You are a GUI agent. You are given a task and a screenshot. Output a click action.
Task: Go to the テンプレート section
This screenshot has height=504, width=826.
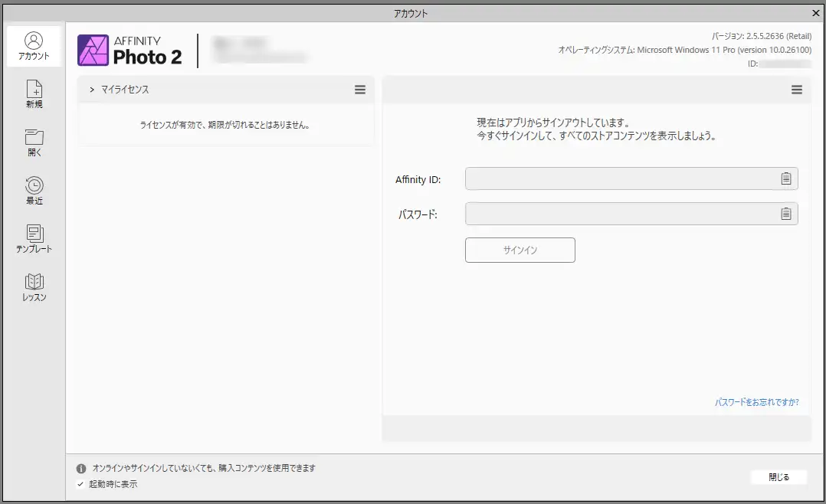click(x=34, y=239)
